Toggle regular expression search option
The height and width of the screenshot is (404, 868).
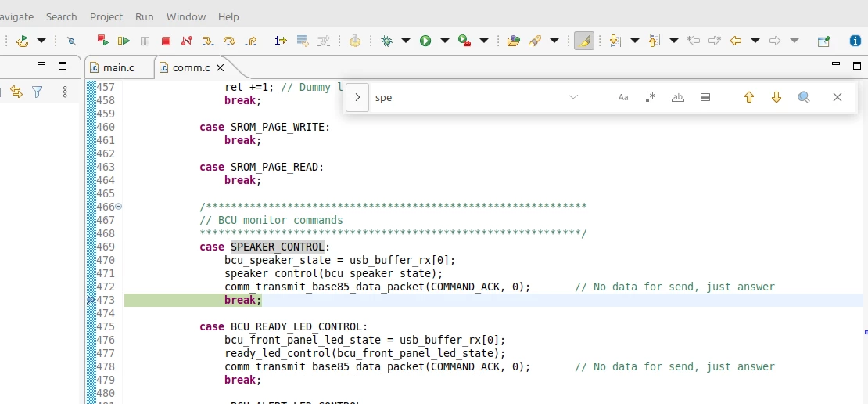point(651,98)
